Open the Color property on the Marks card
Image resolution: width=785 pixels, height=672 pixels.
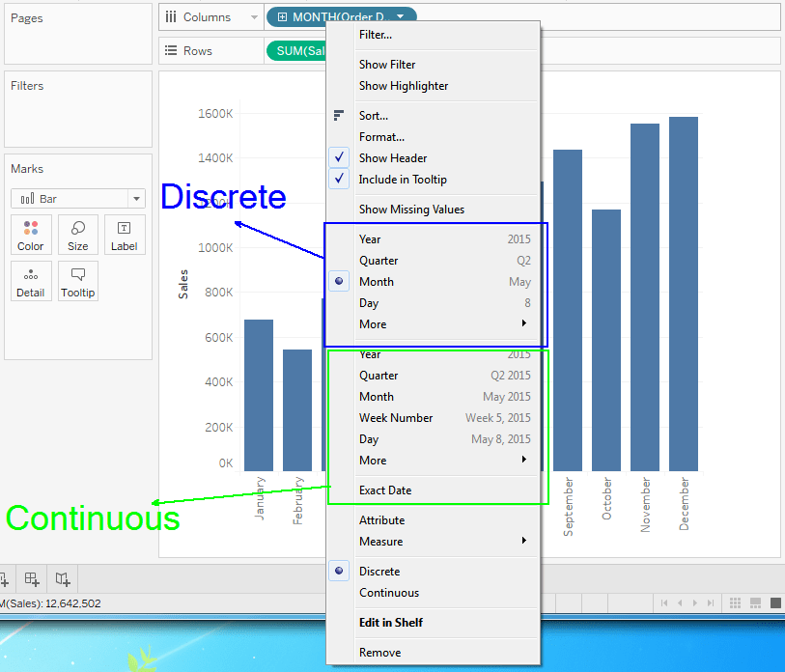point(30,234)
